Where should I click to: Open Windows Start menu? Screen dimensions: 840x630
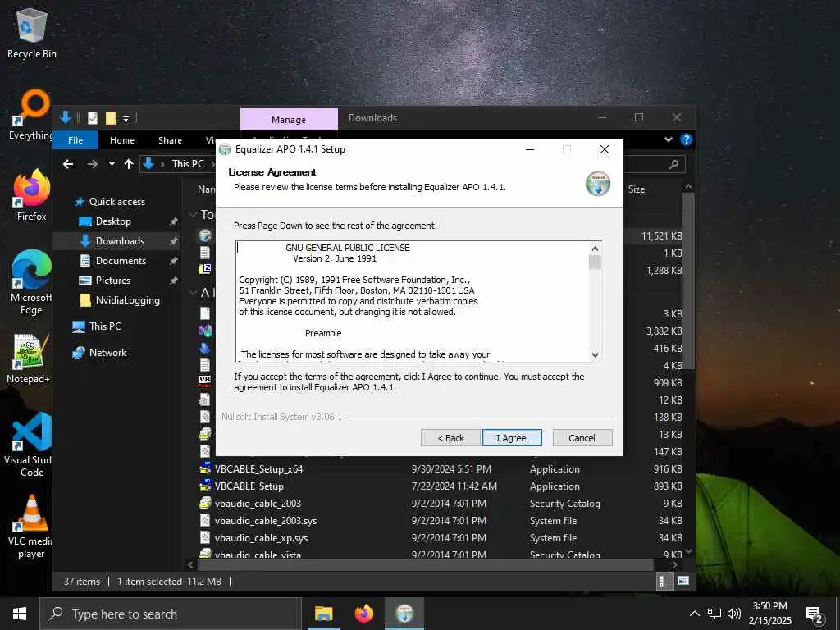point(20,614)
